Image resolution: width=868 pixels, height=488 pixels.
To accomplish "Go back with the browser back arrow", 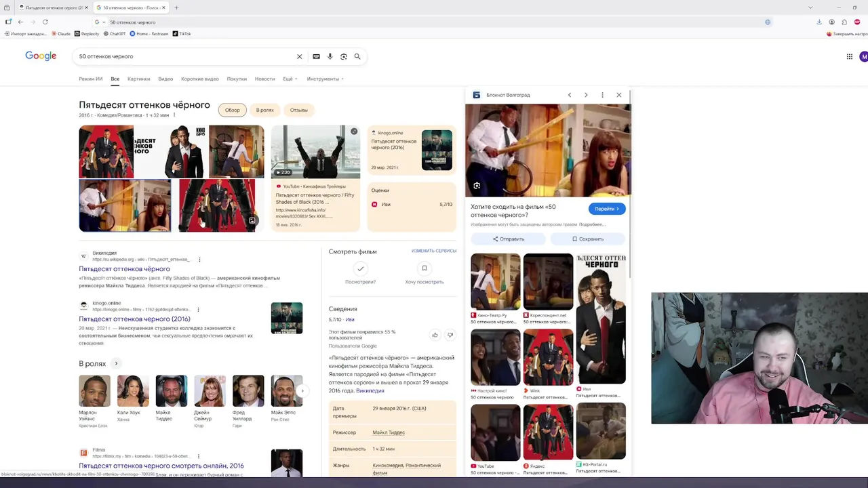I will [20, 22].
